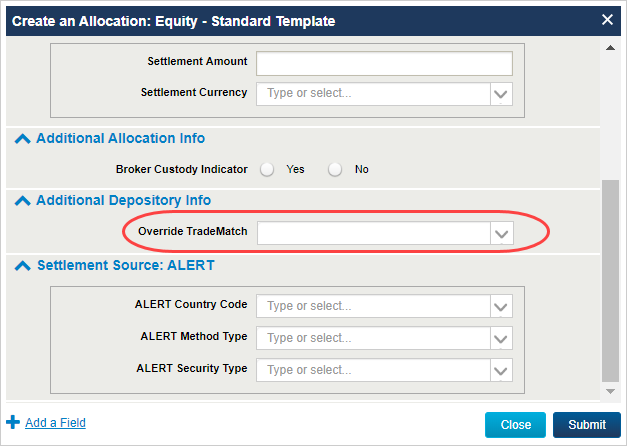Open the ALERT Method Type dropdown arrow

pyautogui.click(x=501, y=338)
